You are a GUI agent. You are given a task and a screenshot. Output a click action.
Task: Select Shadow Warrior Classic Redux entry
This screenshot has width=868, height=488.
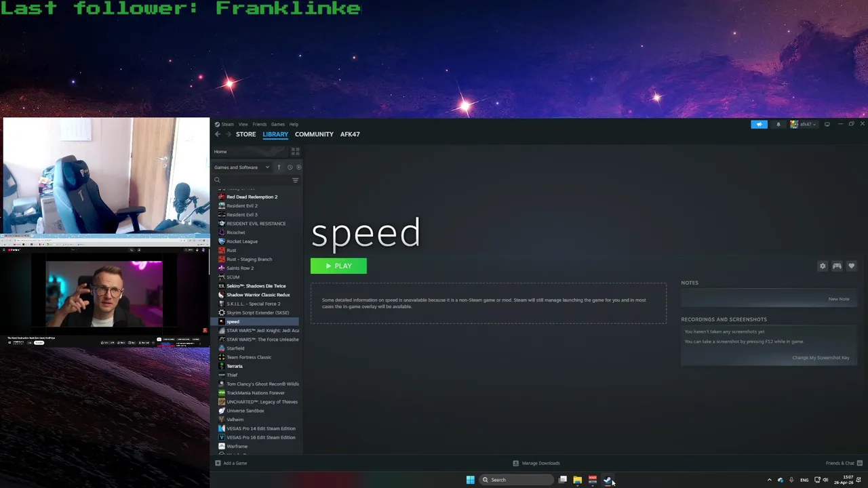(257, 295)
